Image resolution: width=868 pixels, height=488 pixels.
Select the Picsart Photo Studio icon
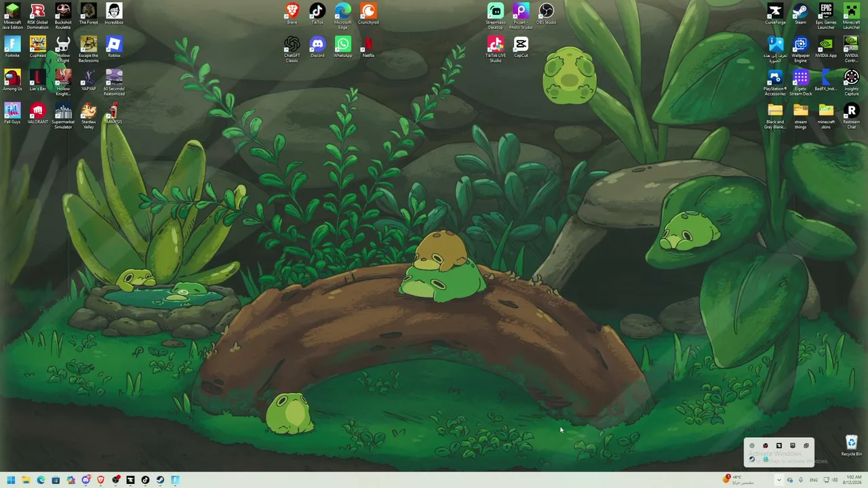[521, 16]
